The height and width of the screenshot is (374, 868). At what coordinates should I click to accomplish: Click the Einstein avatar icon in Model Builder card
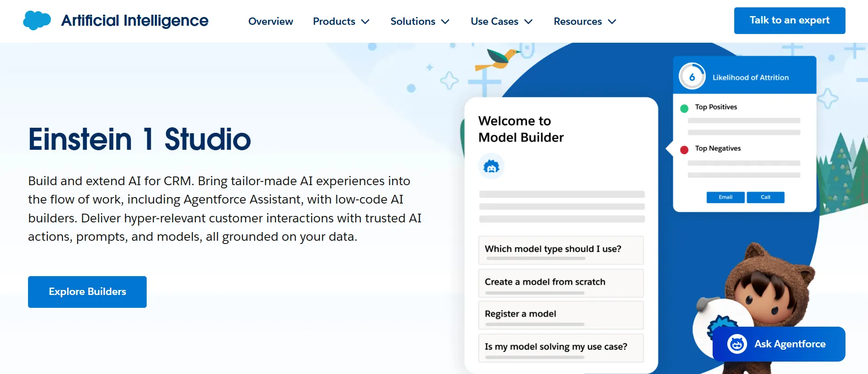coord(491,166)
